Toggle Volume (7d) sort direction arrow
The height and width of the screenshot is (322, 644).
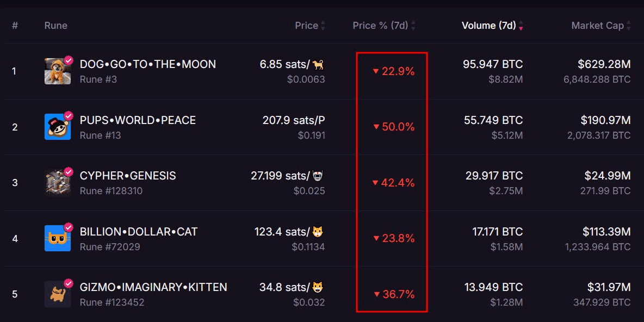(521, 26)
